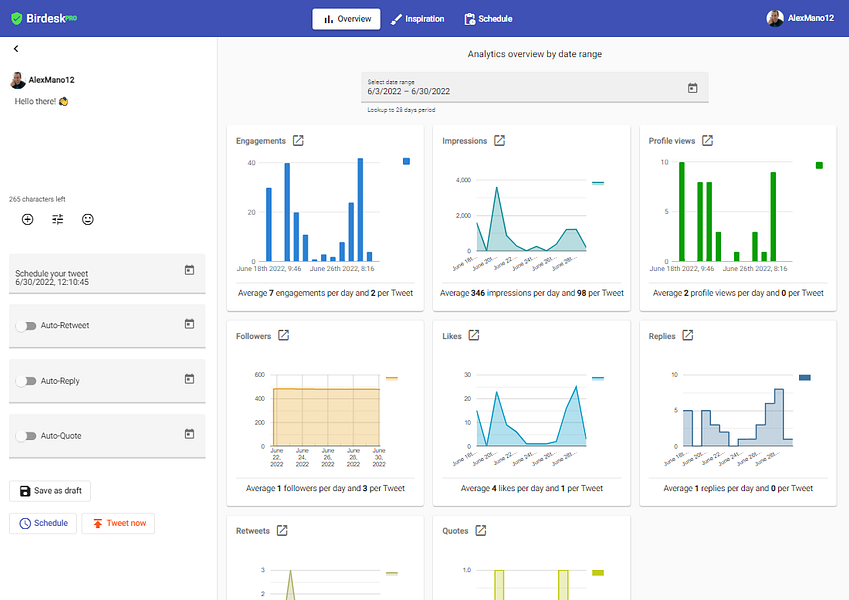The height and width of the screenshot is (600, 849).
Task: Toggle the Followers orange legend marker
Action: tap(391, 378)
